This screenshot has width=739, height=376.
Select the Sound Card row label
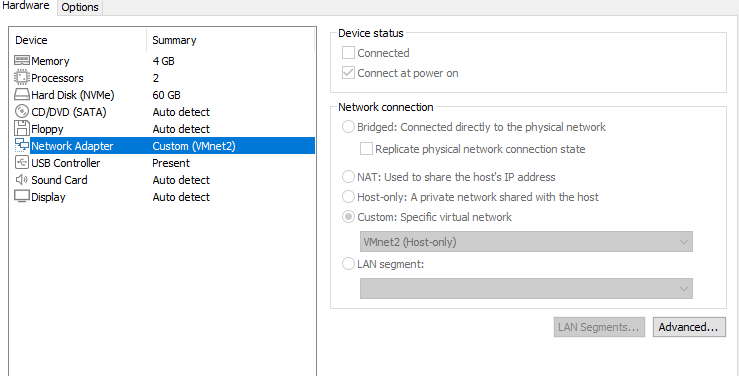click(59, 180)
